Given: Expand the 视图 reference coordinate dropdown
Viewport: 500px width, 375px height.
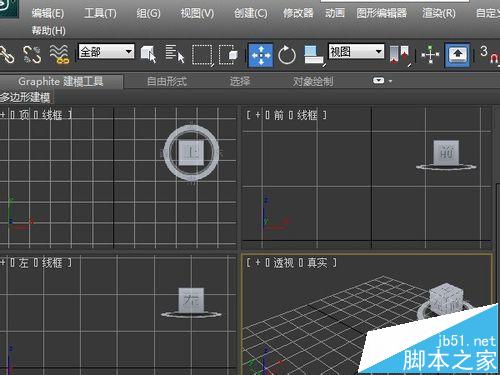Looking at the screenshot, I should 356,52.
